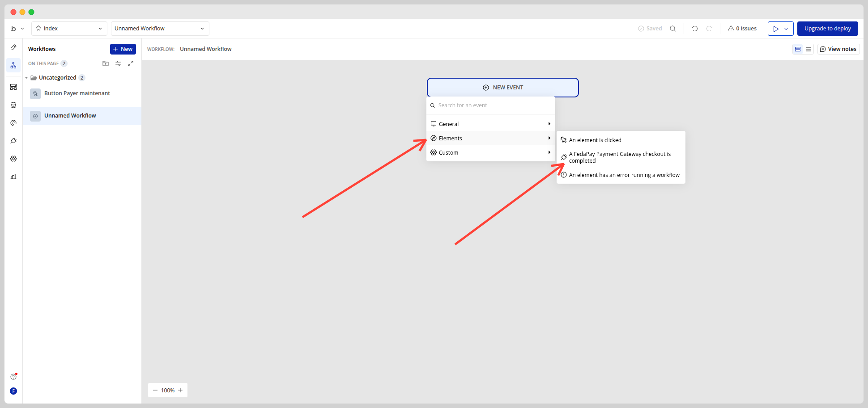Open the Settings gear icon in sidebar
Viewport: 868px width, 408px height.
(x=13, y=159)
